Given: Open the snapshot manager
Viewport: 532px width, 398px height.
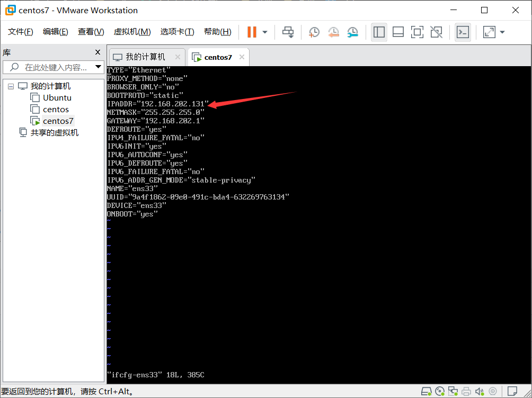Looking at the screenshot, I should pyautogui.click(x=353, y=32).
